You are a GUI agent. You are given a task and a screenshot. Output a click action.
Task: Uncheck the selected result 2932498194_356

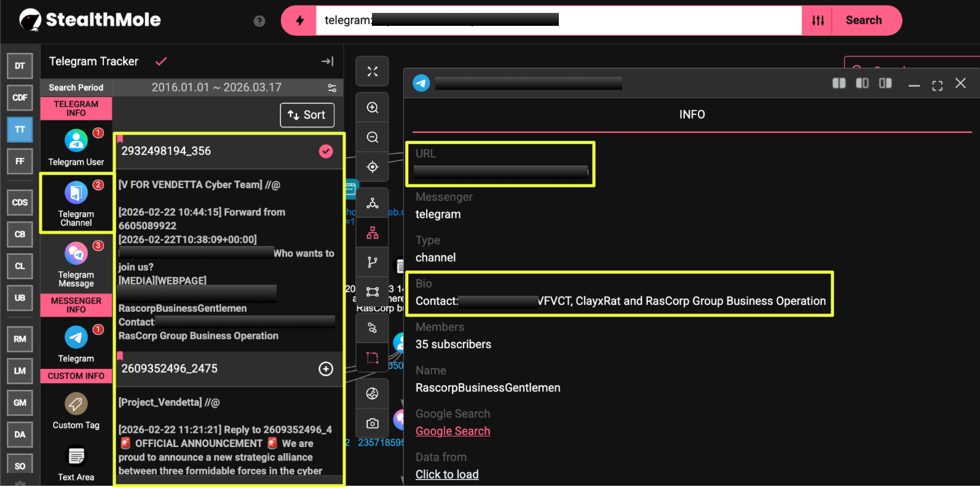tap(326, 151)
